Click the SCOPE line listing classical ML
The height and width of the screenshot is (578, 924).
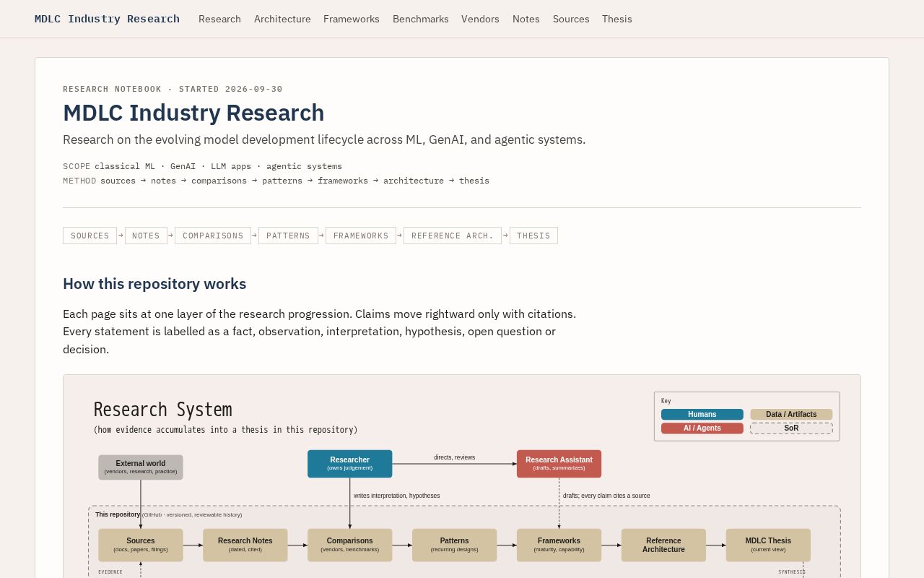(x=202, y=166)
